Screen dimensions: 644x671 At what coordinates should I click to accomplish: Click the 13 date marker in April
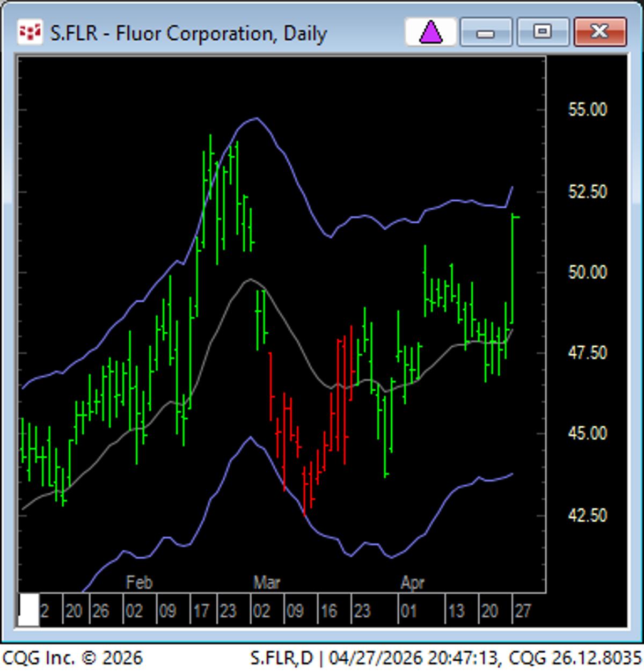tap(456, 610)
